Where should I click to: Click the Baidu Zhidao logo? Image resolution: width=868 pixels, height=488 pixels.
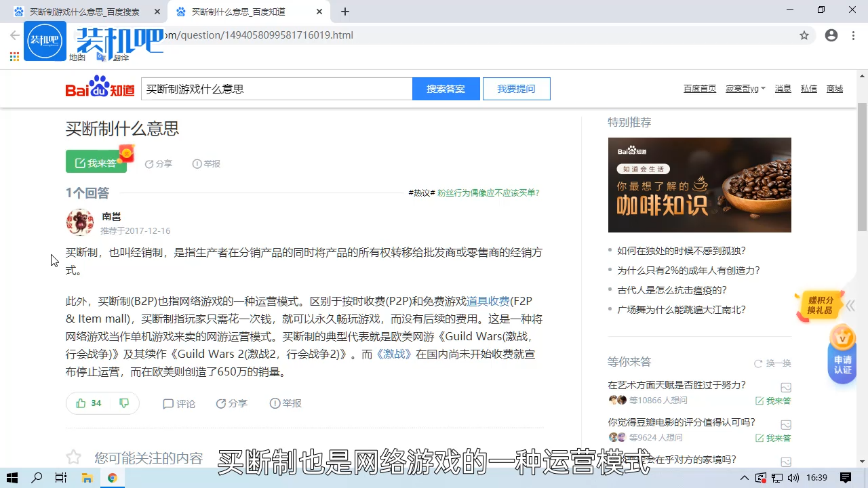point(100,88)
